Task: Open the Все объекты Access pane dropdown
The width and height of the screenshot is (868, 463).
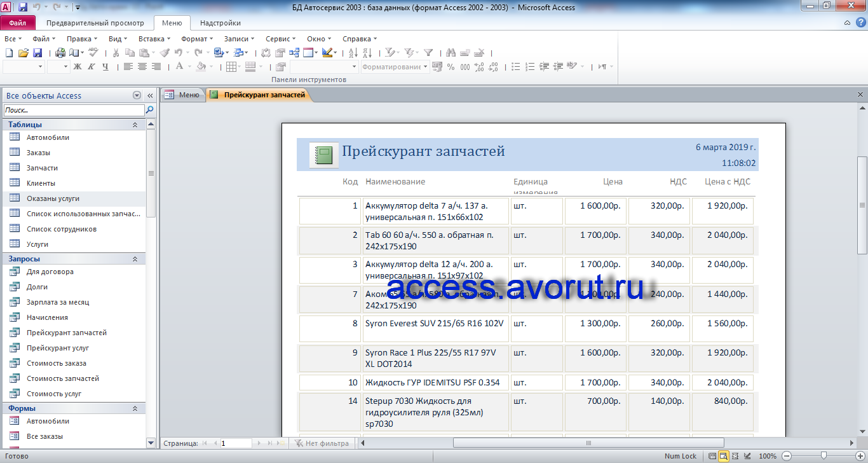Action: point(137,95)
